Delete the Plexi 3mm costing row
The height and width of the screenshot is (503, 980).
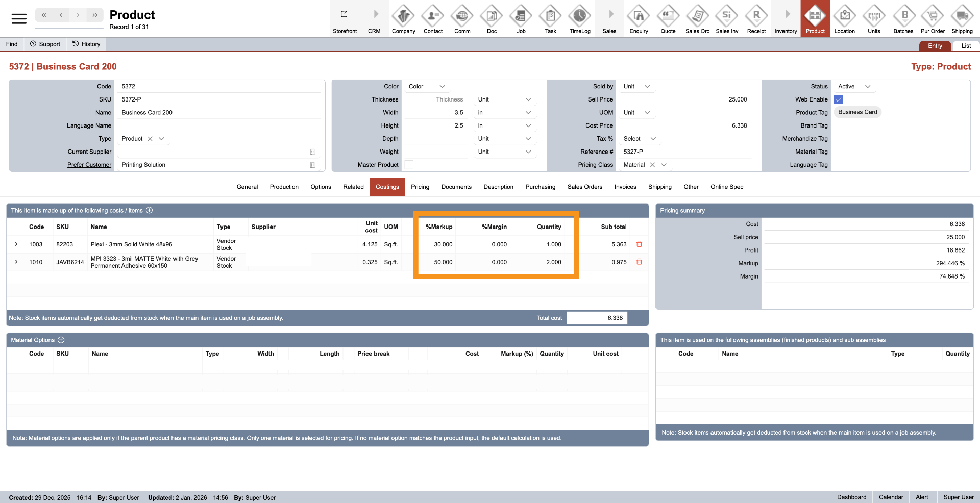pyautogui.click(x=639, y=244)
